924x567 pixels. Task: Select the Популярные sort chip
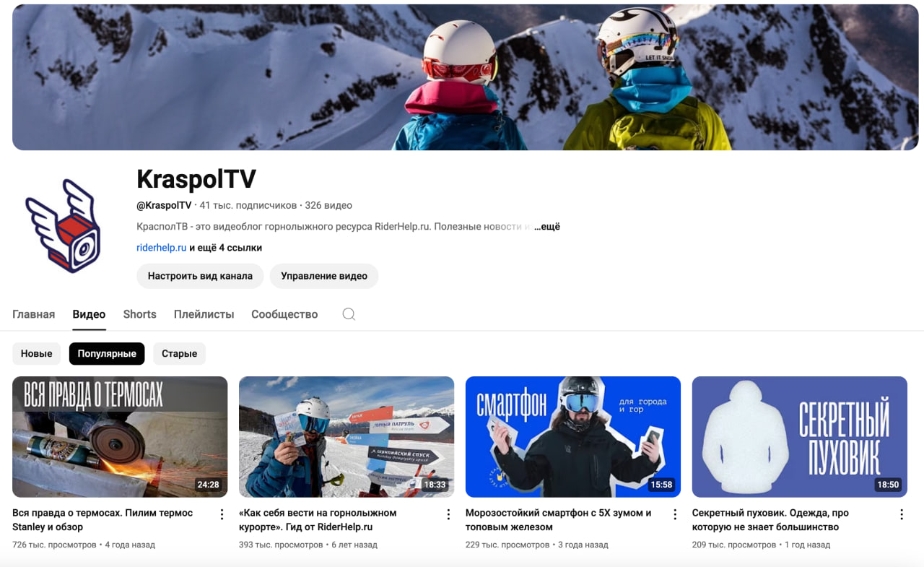(107, 354)
